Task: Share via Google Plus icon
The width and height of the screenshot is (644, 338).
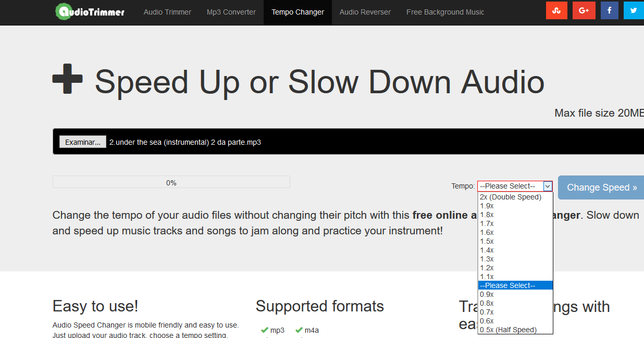Action: 584,11
